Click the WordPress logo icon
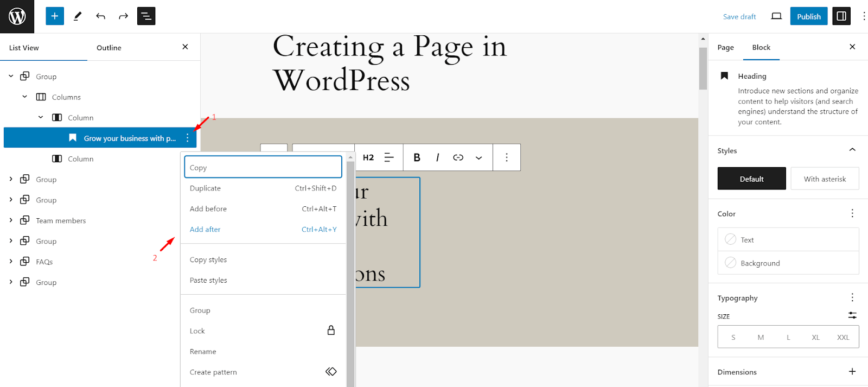Viewport: 868px width, 387px height. tap(17, 16)
